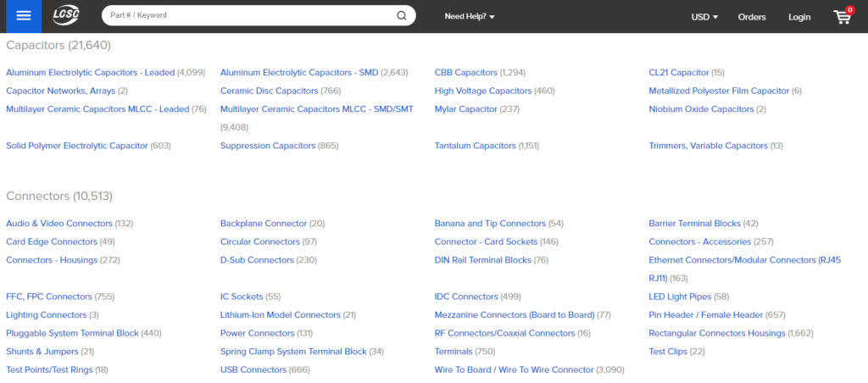Image resolution: width=868 pixels, height=383 pixels.
Task: Click the Login menu item
Action: point(799,17)
